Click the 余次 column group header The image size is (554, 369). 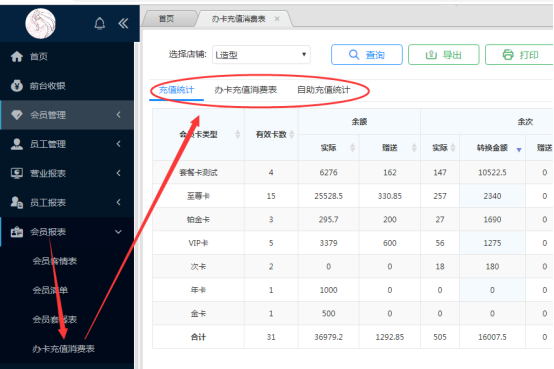coord(525,122)
